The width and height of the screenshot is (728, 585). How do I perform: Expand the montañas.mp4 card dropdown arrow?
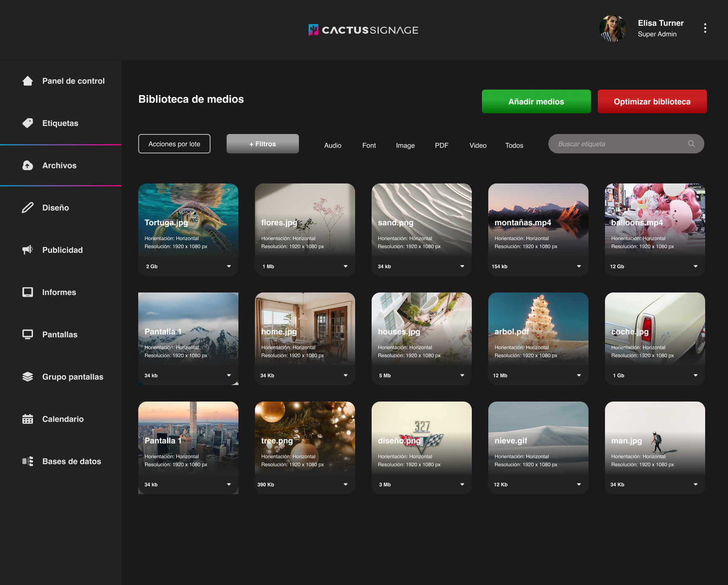click(579, 266)
